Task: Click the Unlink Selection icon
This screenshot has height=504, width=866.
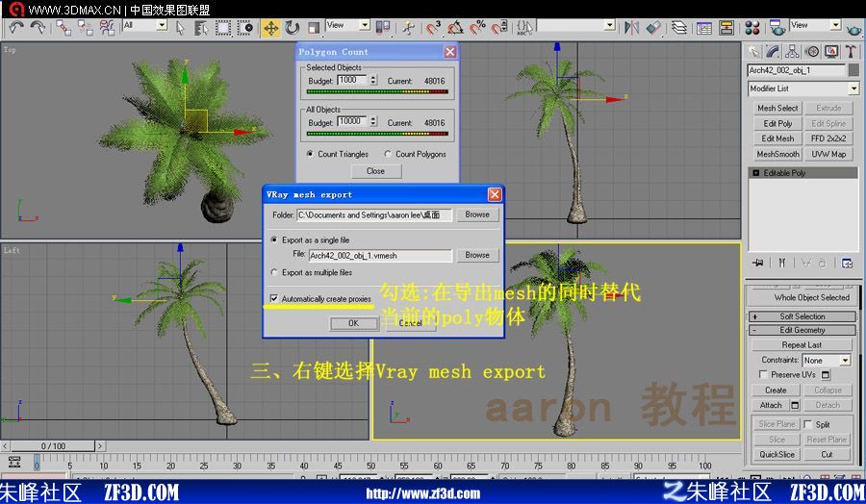Action: pos(85,28)
